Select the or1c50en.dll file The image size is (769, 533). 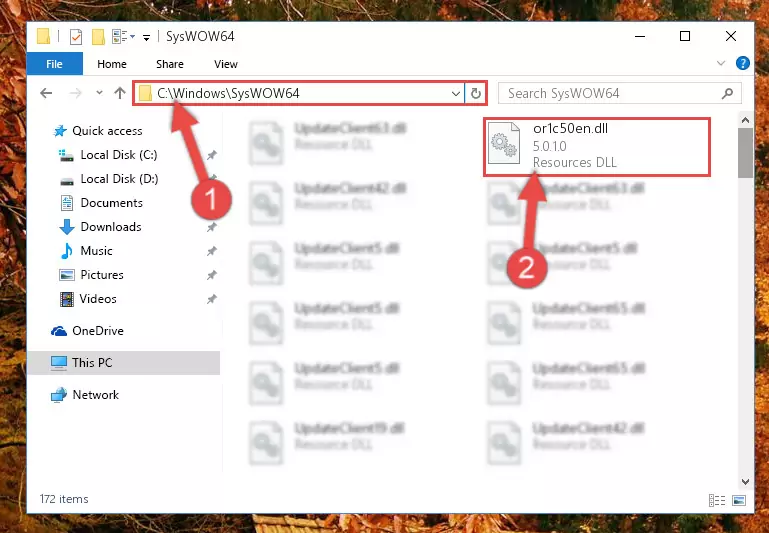(597, 147)
